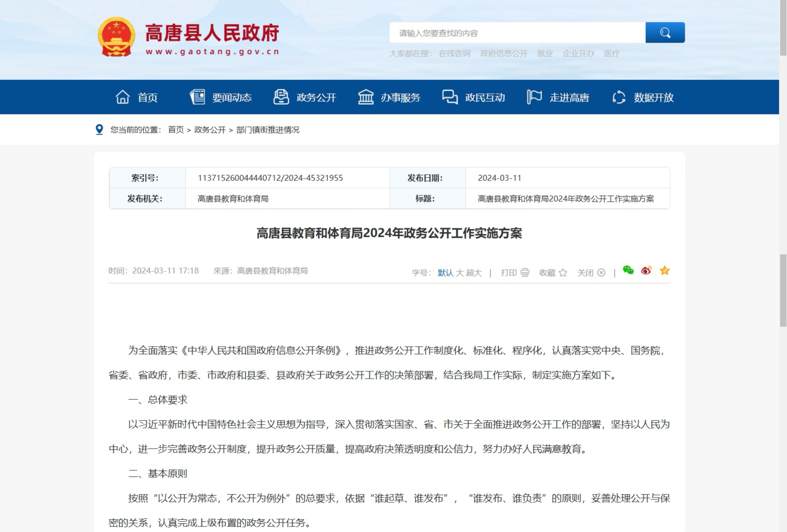
Task: Set font size to 大
Action: [460, 273]
